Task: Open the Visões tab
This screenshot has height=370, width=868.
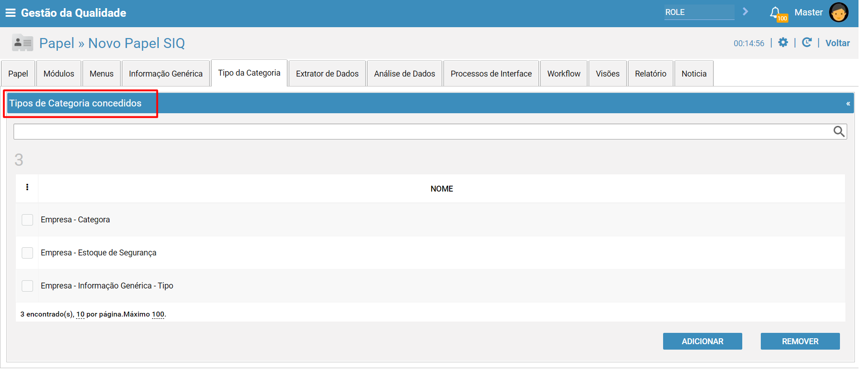Action: coord(608,73)
